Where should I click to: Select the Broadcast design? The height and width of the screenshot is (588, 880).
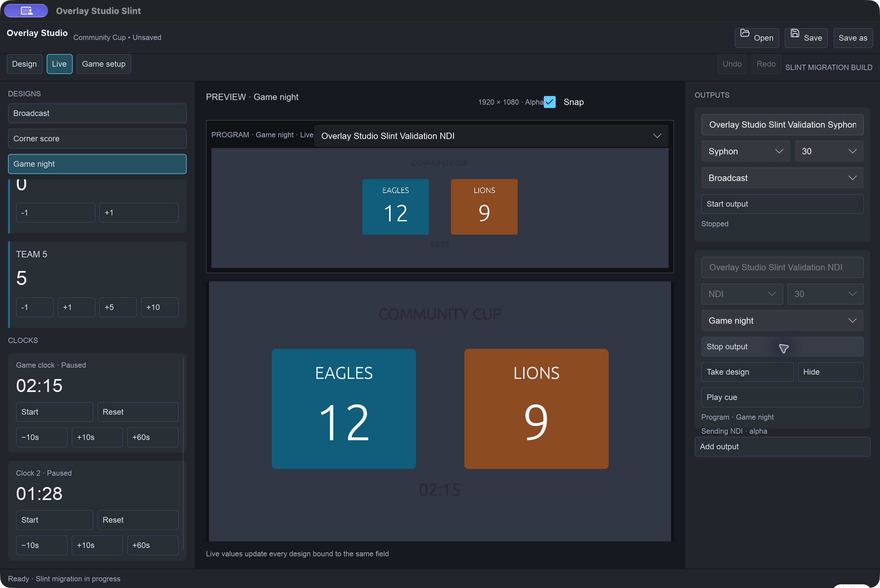tap(97, 113)
